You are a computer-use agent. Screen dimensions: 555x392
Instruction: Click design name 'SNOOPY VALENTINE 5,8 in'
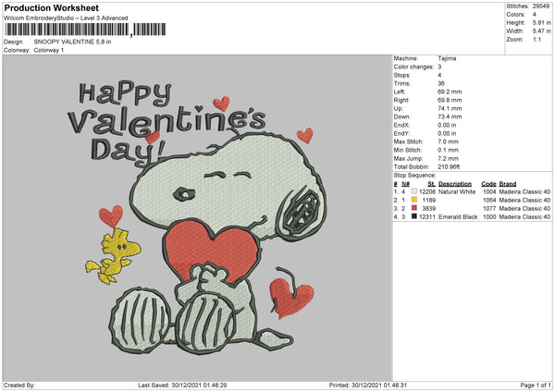point(72,42)
